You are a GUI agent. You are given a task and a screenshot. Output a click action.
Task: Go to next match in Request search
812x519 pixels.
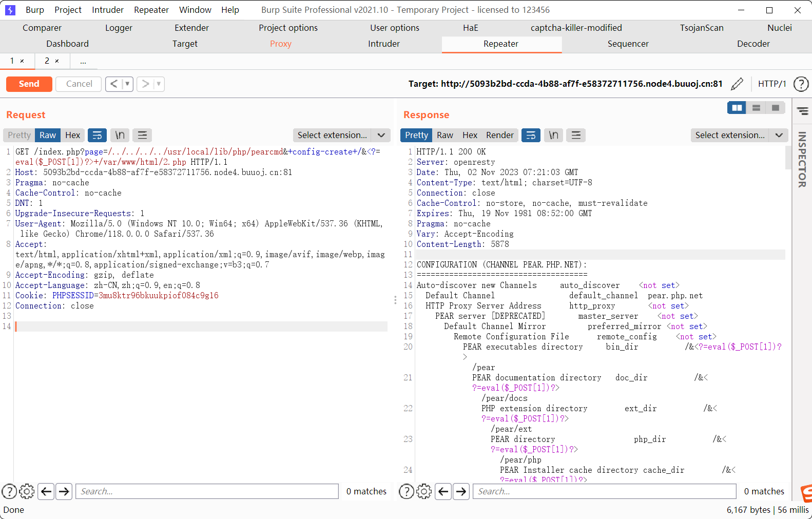[64, 491]
